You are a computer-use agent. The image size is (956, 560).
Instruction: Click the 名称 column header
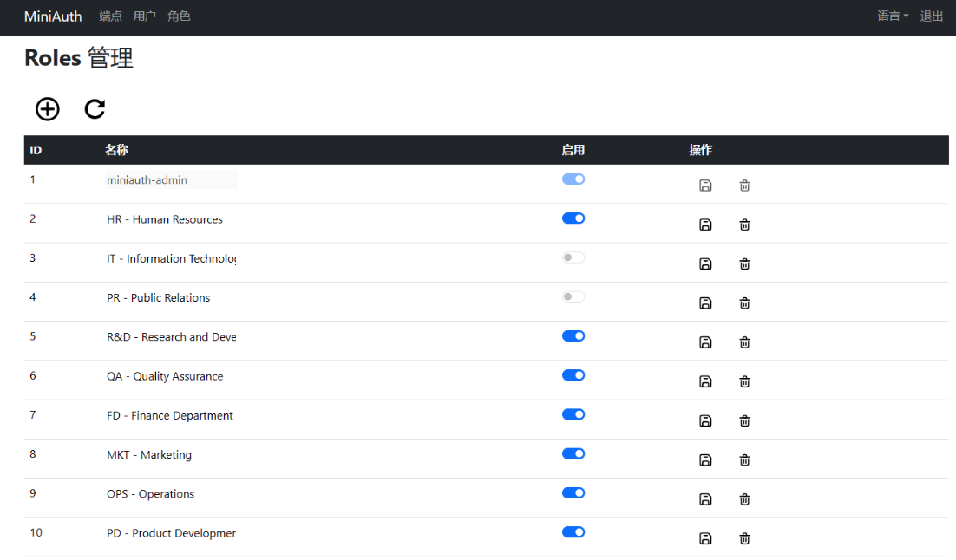[x=116, y=150]
